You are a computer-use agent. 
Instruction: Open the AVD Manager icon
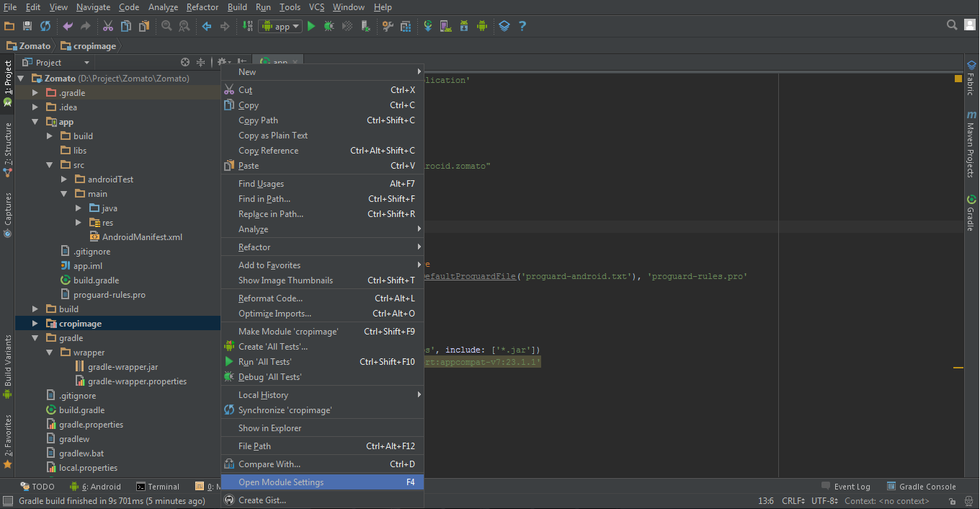point(446,26)
